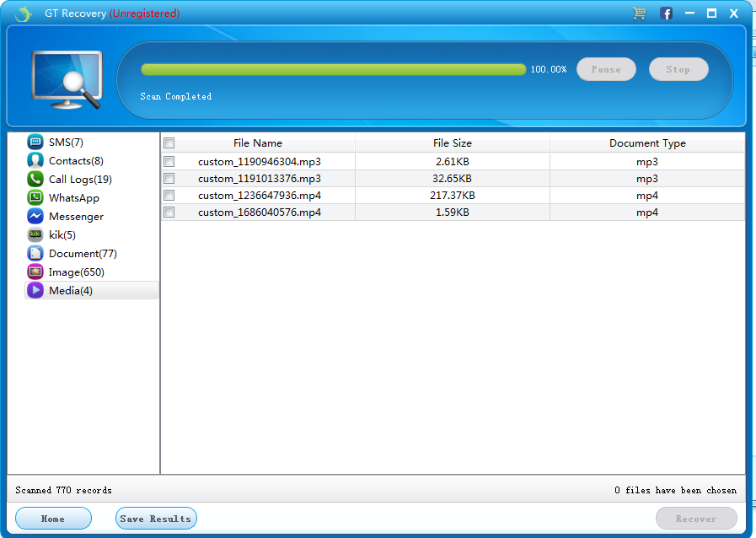Click the Unregistered label in title
The image size is (756, 538).
click(145, 13)
